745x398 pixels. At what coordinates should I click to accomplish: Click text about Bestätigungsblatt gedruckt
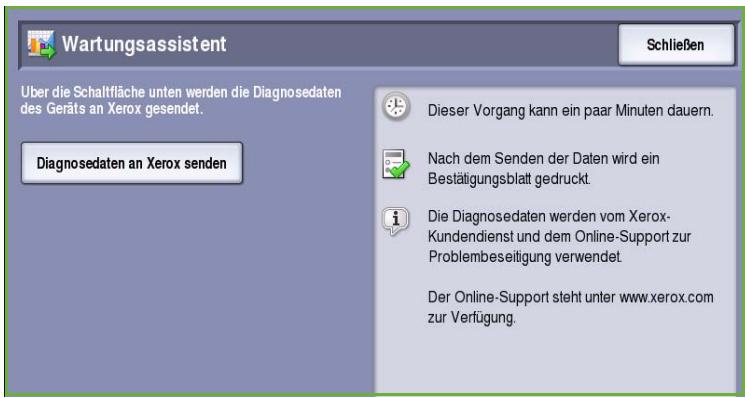coord(544,169)
